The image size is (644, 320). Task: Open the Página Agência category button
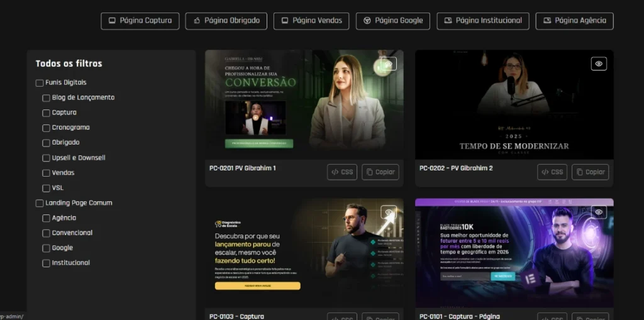[x=575, y=21]
